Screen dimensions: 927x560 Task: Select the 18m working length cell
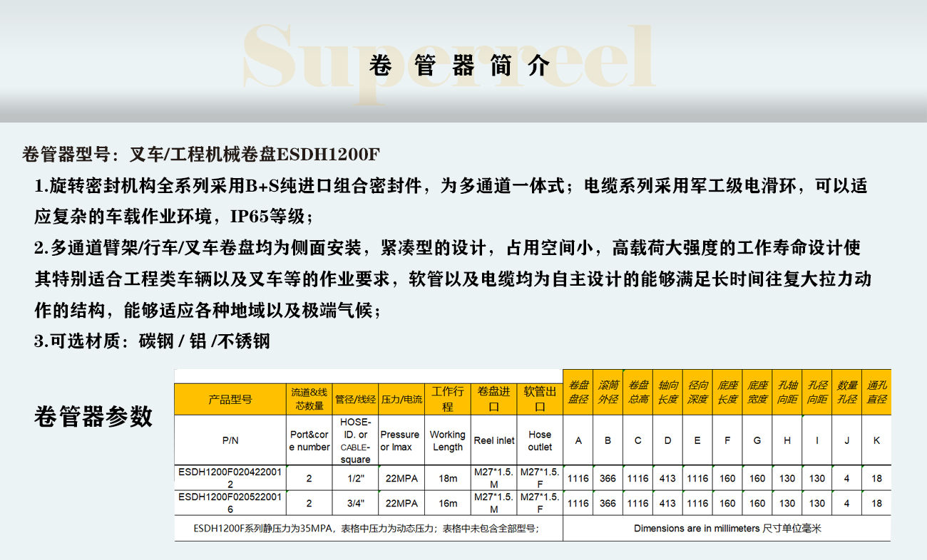[x=447, y=479]
